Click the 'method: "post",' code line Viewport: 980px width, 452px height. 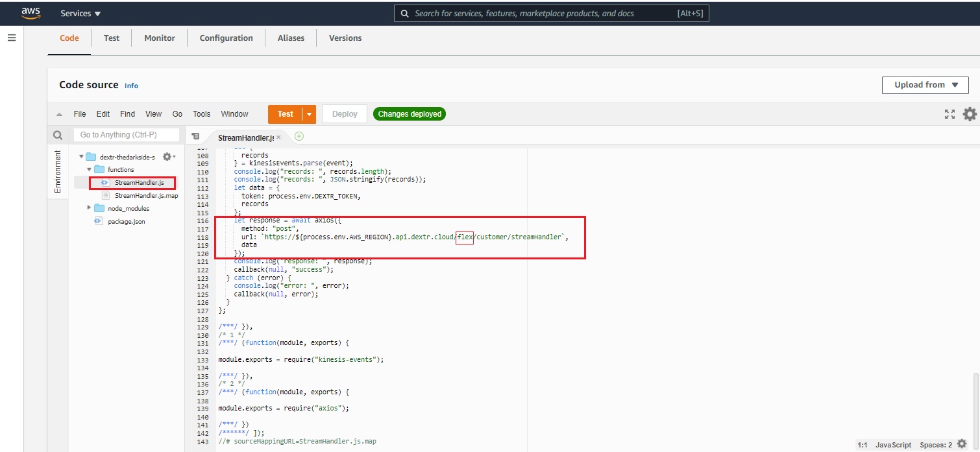coord(269,229)
